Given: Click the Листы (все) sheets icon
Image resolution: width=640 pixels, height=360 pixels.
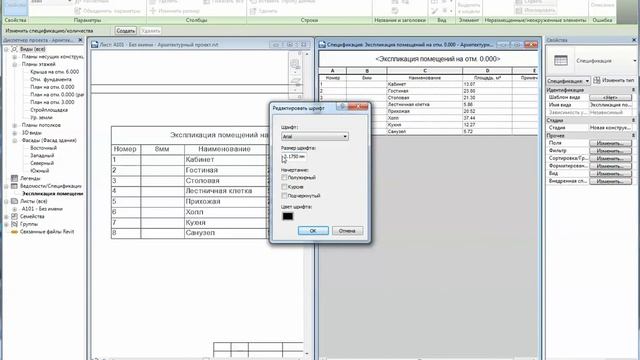Looking at the screenshot, I should pos(14,201).
